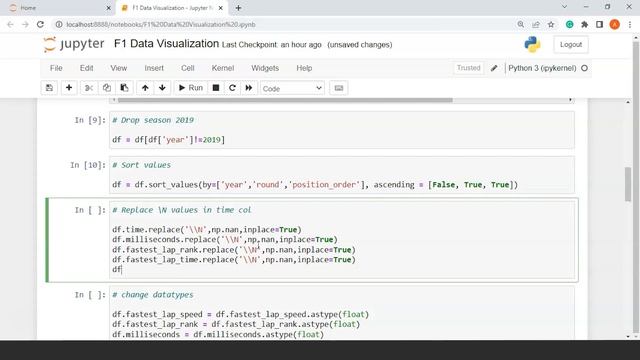Move selected cell up arrow
The height and width of the screenshot is (360, 640).
(145, 88)
